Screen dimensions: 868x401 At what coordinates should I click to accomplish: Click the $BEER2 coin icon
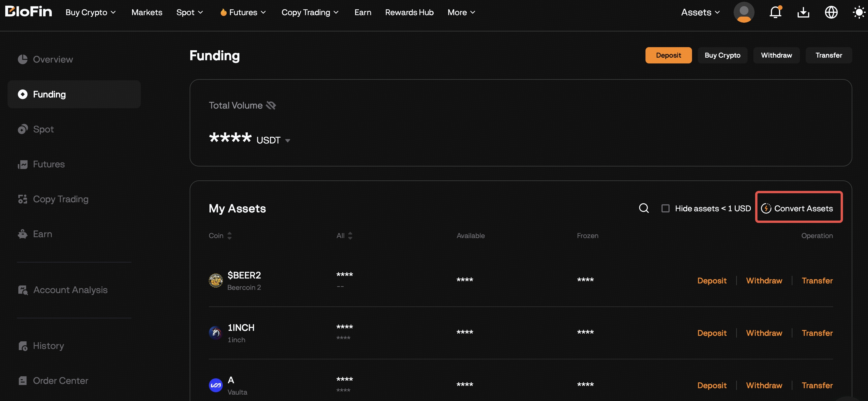click(216, 280)
